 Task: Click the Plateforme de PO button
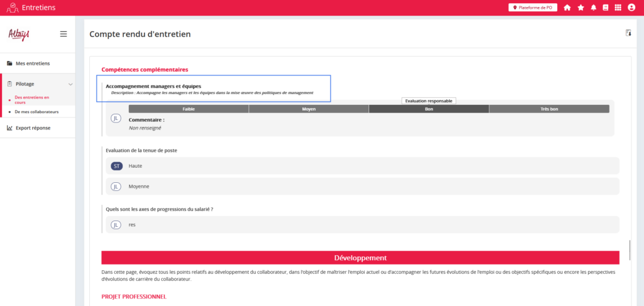pyautogui.click(x=533, y=8)
